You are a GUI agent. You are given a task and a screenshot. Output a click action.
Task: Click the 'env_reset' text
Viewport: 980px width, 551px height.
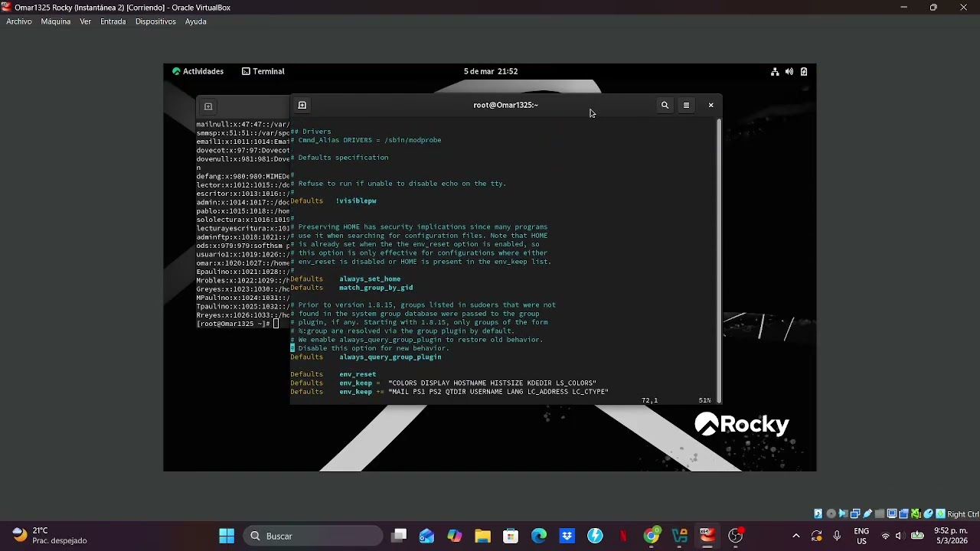click(358, 374)
